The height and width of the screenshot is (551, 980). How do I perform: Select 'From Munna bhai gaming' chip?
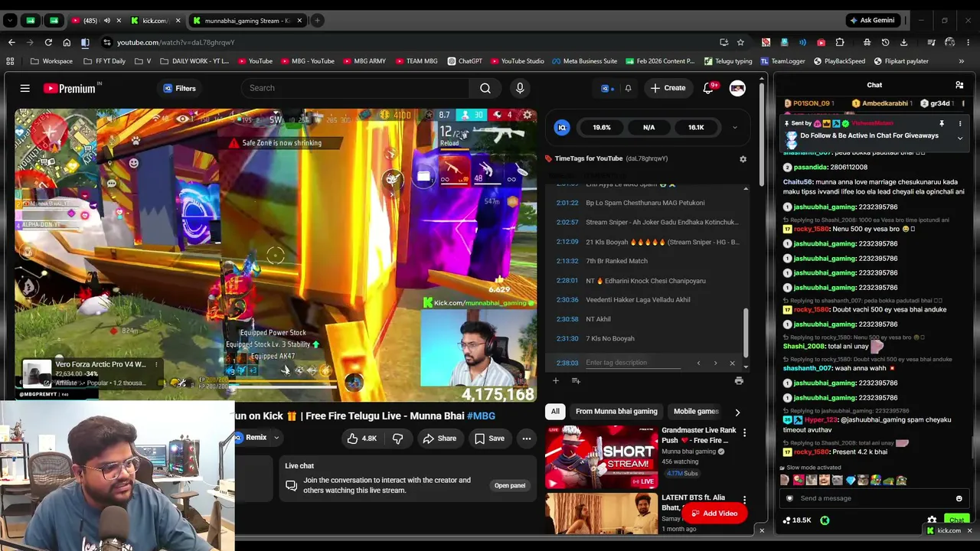[x=616, y=412]
